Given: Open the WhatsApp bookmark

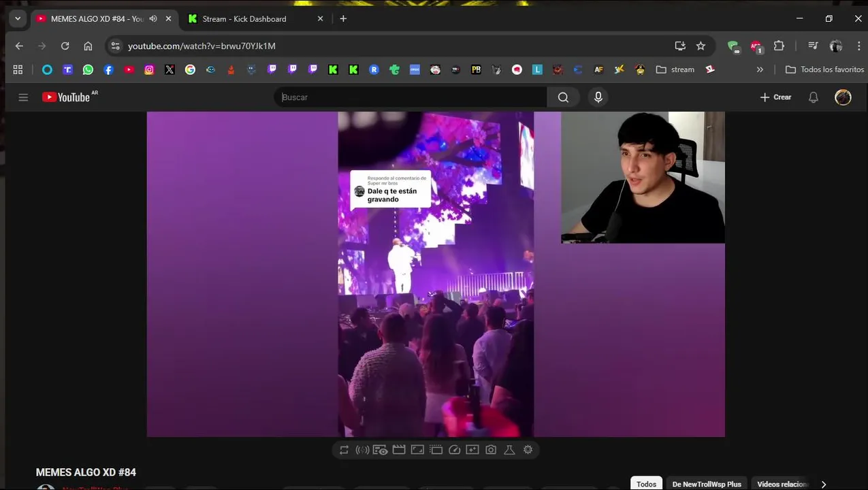Looking at the screenshot, I should 88,69.
